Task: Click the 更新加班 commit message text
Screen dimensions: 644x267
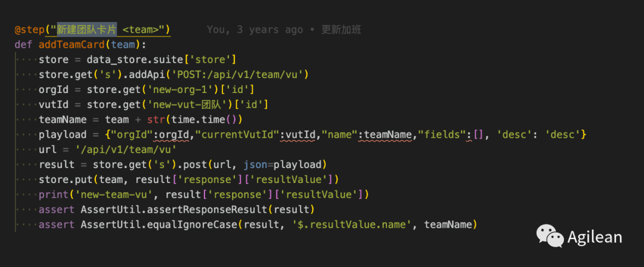Action: [x=341, y=30]
